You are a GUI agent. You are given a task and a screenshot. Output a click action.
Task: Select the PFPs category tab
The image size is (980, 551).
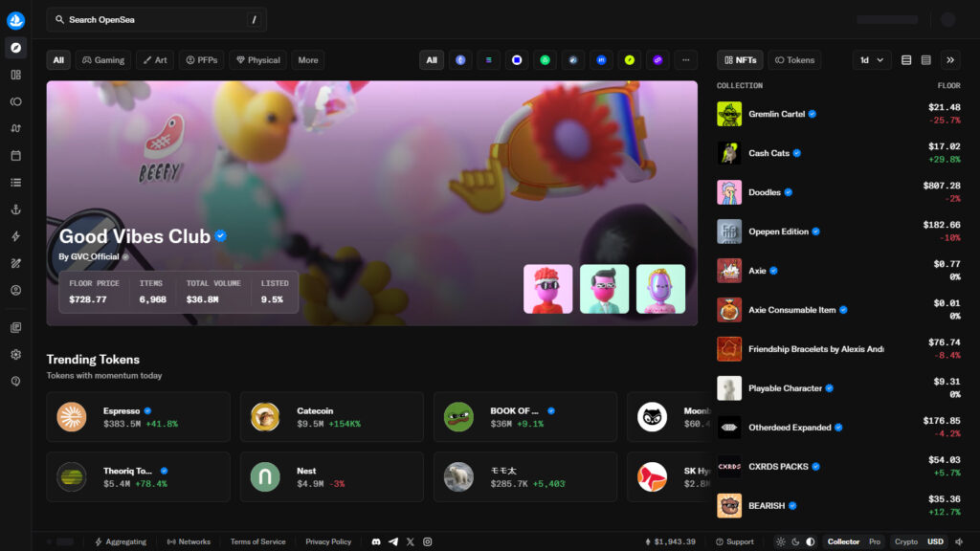[x=202, y=60]
